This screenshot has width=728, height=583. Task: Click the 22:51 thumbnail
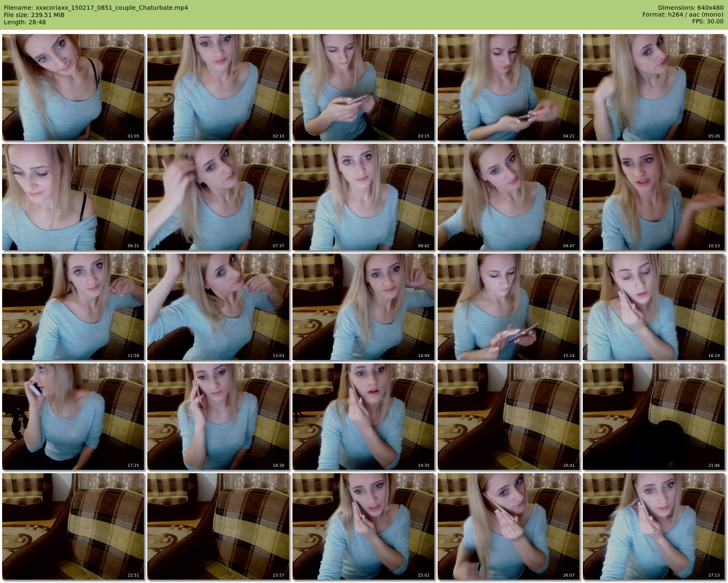[x=73, y=526]
